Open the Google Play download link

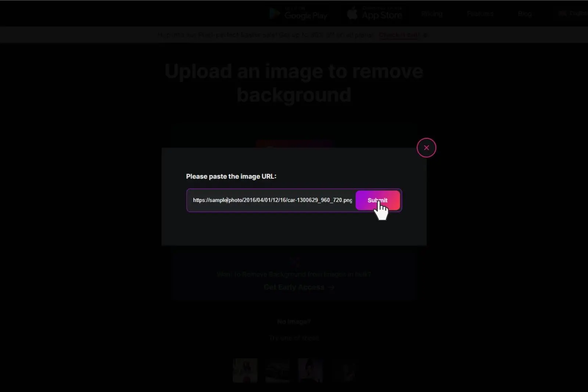[298, 14]
